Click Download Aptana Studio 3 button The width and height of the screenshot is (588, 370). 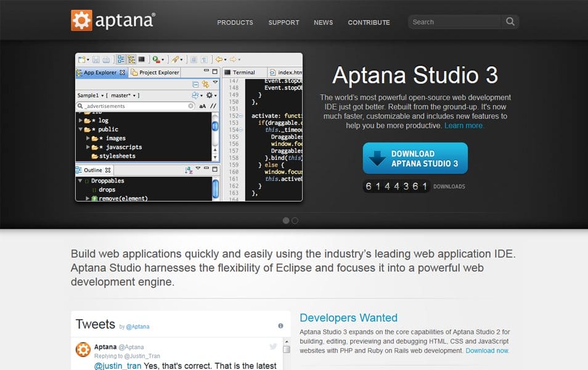[x=415, y=158]
